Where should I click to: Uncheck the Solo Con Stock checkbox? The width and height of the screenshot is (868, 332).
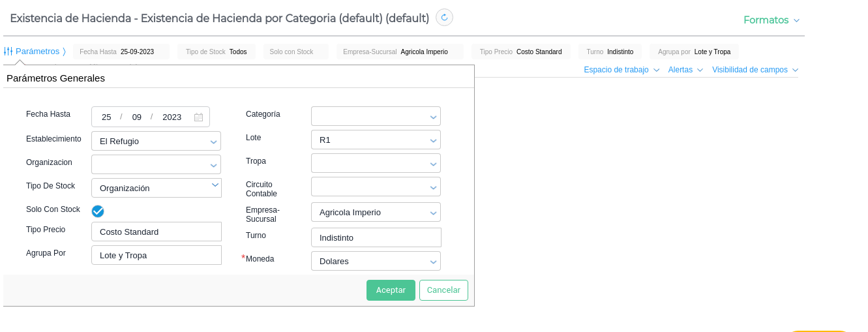click(x=98, y=211)
